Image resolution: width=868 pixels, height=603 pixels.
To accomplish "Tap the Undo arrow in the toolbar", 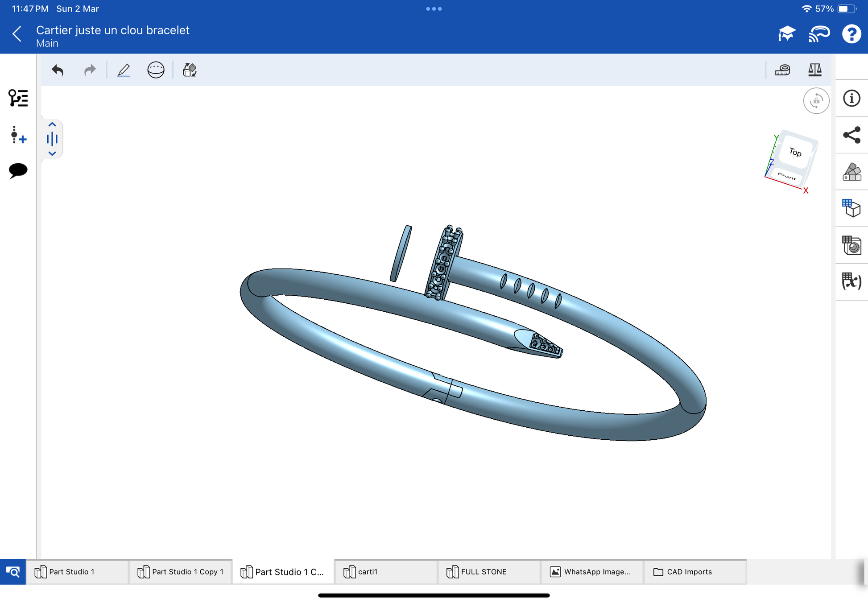I will click(x=58, y=70).
